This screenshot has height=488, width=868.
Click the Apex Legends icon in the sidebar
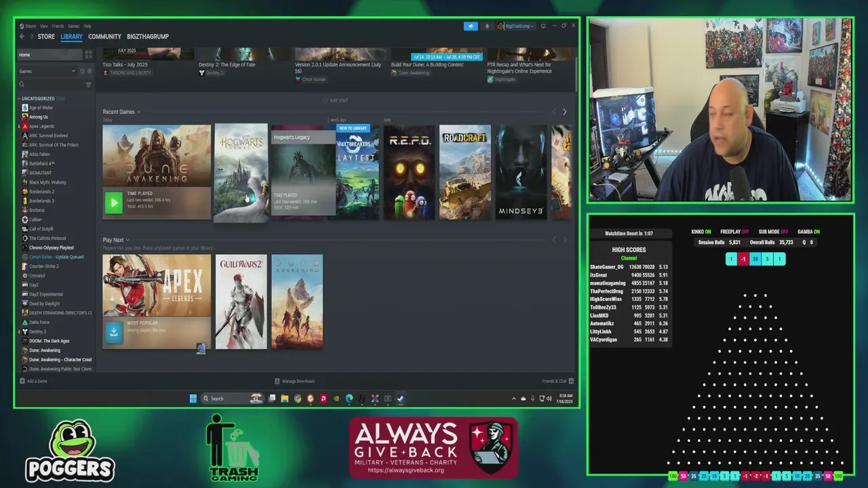(x=25, y=126)
